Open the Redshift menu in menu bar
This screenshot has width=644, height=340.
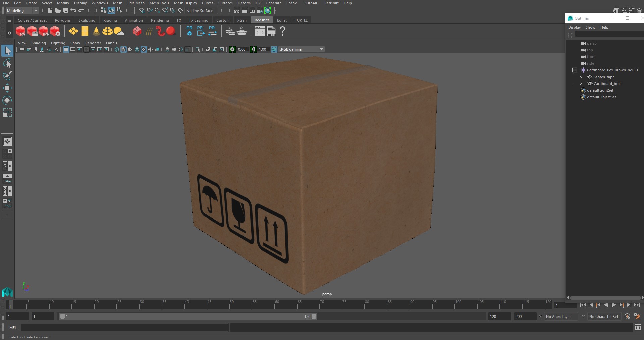(x=331, y=3)
